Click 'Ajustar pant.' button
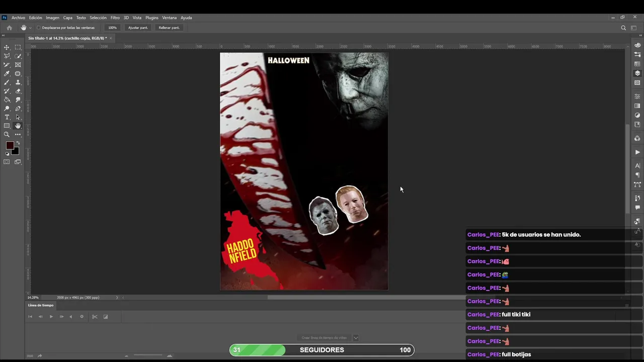The width and height of the screenshot is (644, 362). tap(138, 28)
